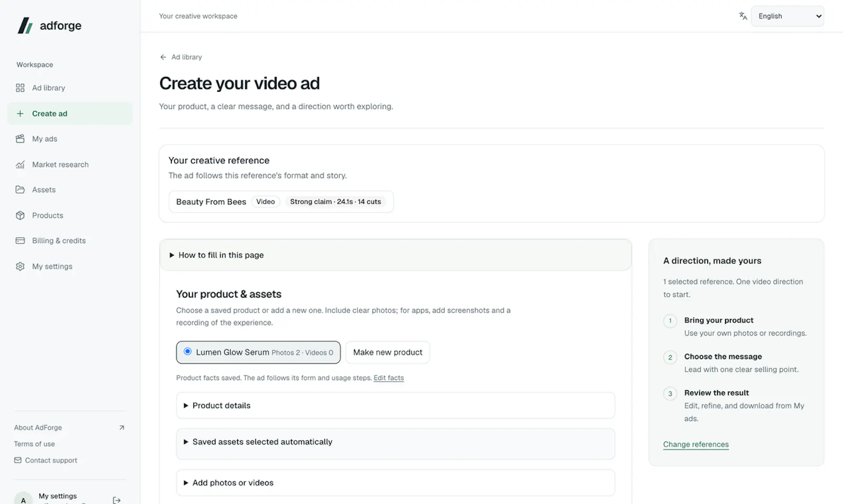The width and height of the screenshot is (843, 504).
Task: Click the A direction, made yours heading
Action: coord(712,261)
